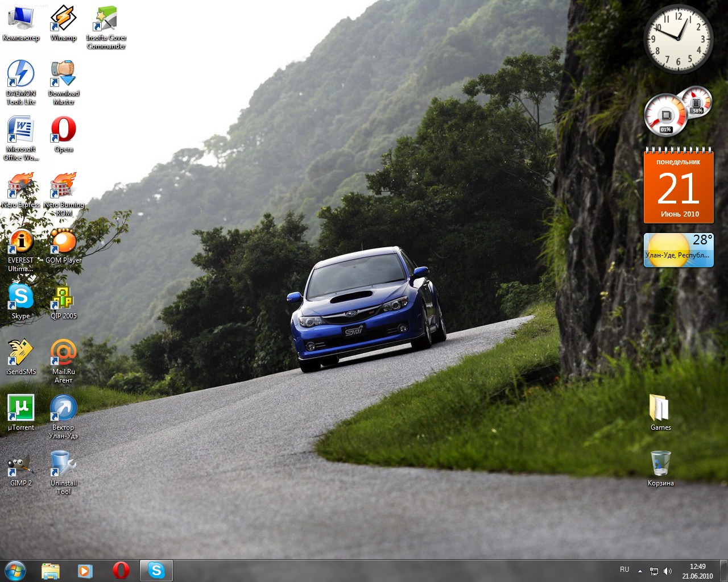Open the Windows Start menu orb
This screenshot has width=728, height=582.
tap(15, 570)
